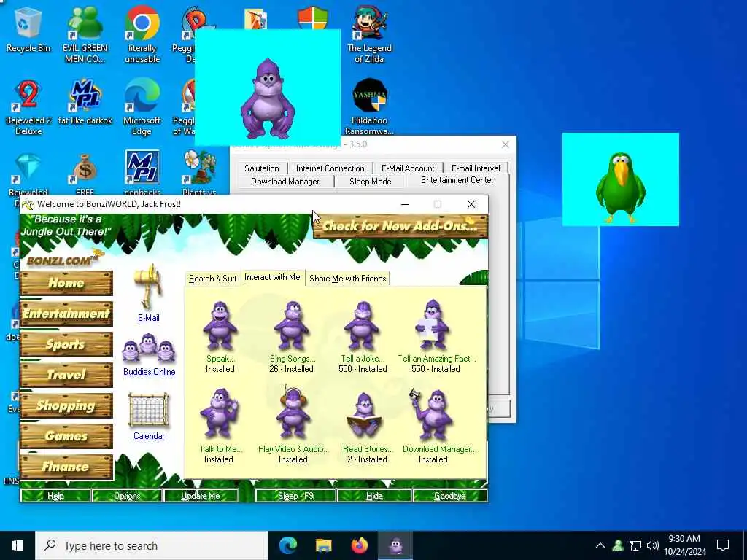747x560 pixels.
Task: Select the 'literally unusable' Chrome shortcut
Action: (142, 35)
